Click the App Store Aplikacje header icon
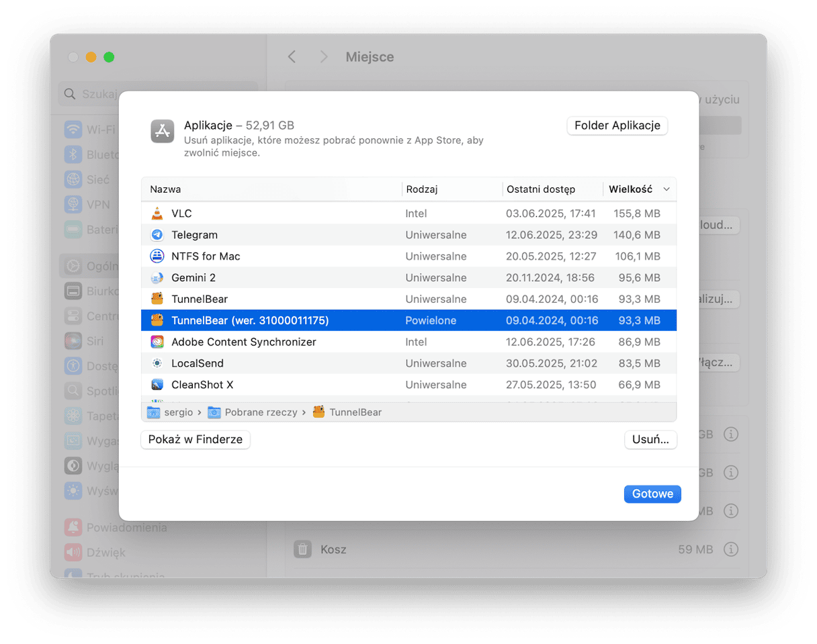Screen dimensions: 817x644 (163, 131)
